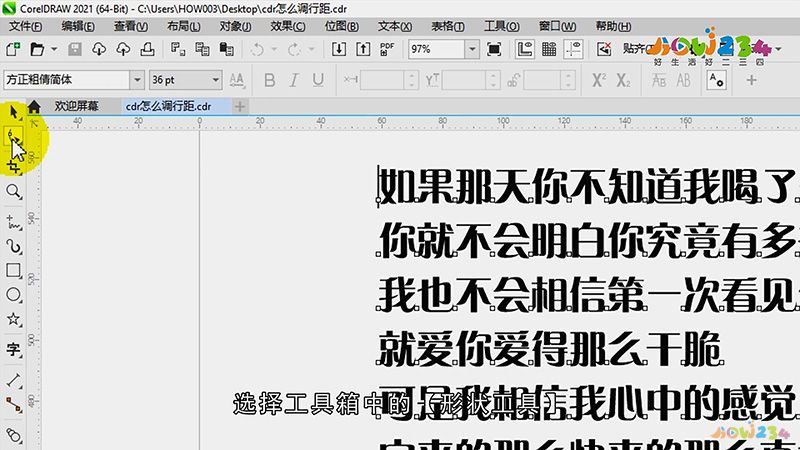Select the Text tool

tap(13, 349)
